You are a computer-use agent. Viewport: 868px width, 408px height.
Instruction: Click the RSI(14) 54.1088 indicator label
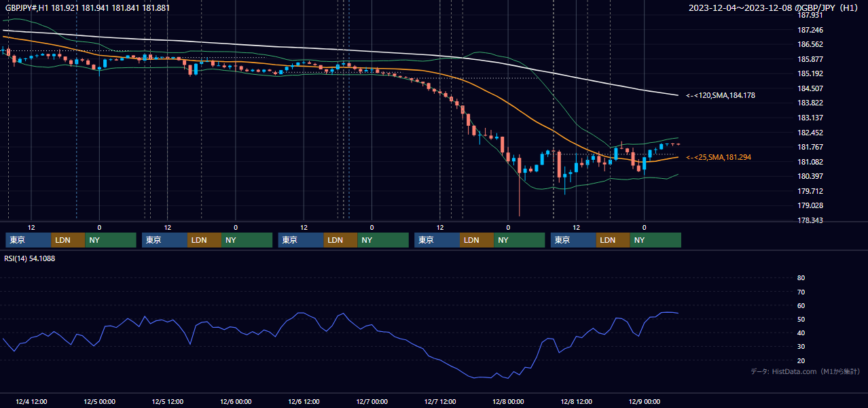(x=30, y=258)
